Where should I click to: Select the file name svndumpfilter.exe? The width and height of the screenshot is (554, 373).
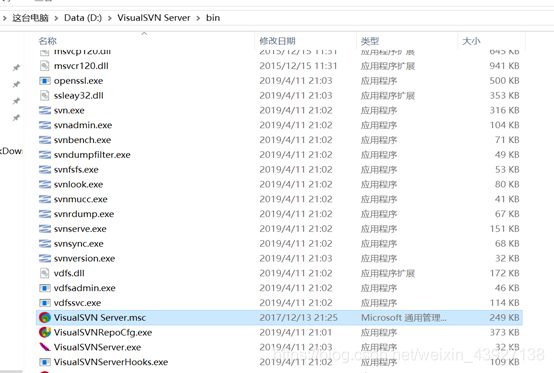point(92,155)
